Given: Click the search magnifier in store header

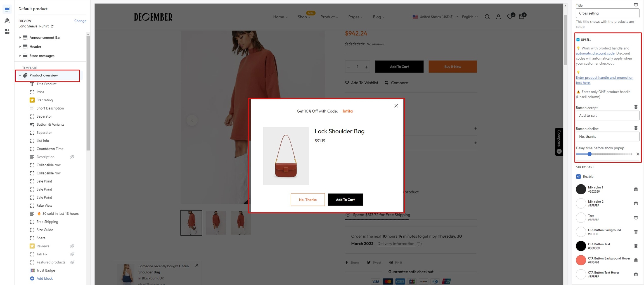Looking at the screenshot, I should [487, 17].
